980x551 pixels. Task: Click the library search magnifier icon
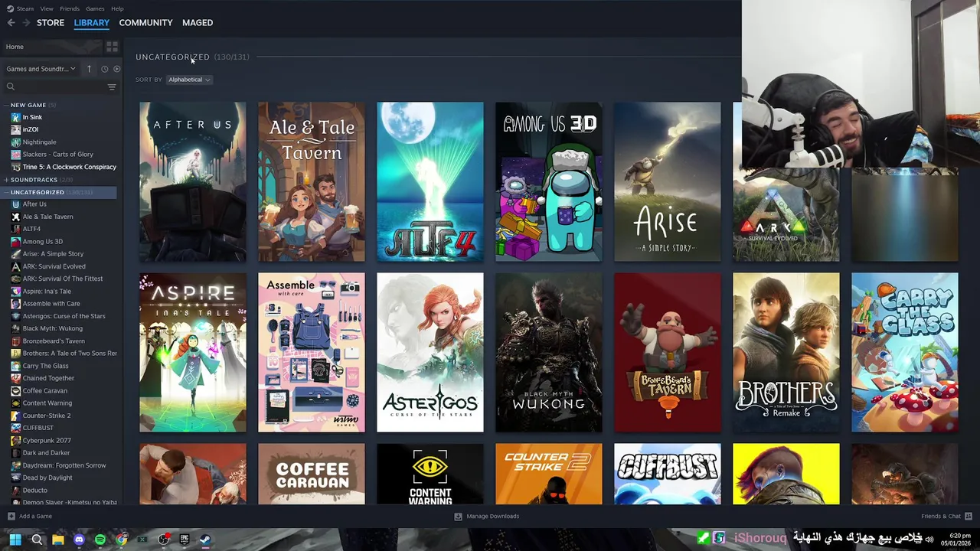point(11,86)
